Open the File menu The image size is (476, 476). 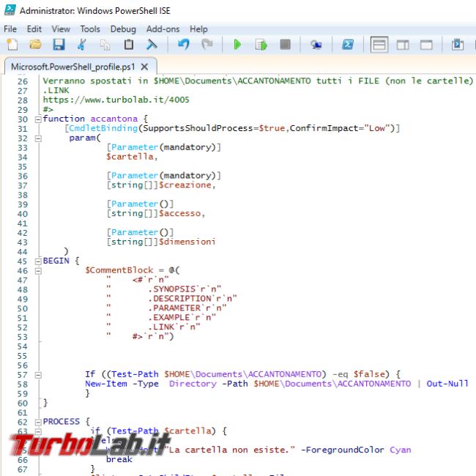tap(10, 29)
